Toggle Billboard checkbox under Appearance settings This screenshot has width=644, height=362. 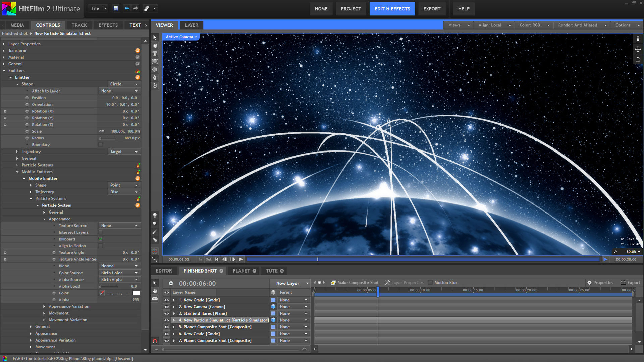click(x=101, y=239)
